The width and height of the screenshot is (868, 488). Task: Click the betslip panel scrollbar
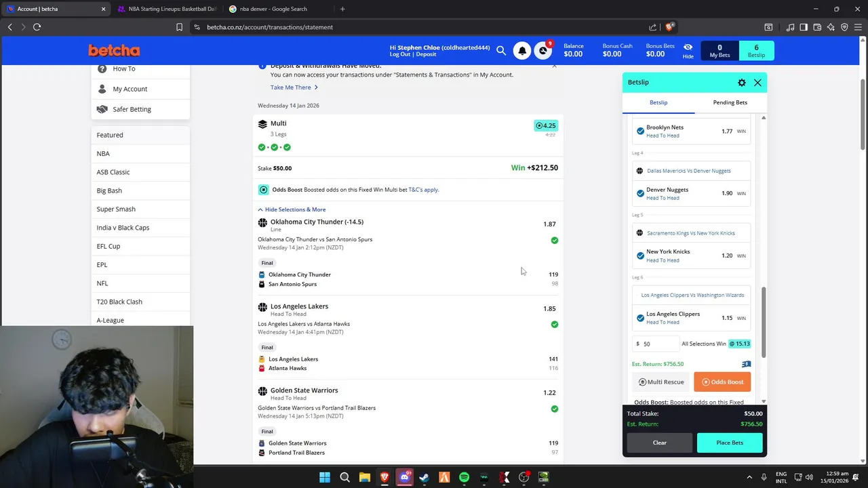click(764, 322)
